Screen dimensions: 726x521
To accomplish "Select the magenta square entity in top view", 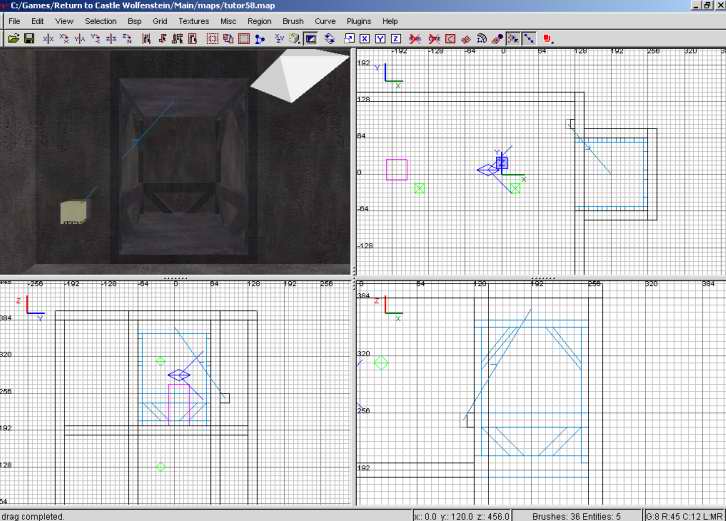I will click(397, 169).
